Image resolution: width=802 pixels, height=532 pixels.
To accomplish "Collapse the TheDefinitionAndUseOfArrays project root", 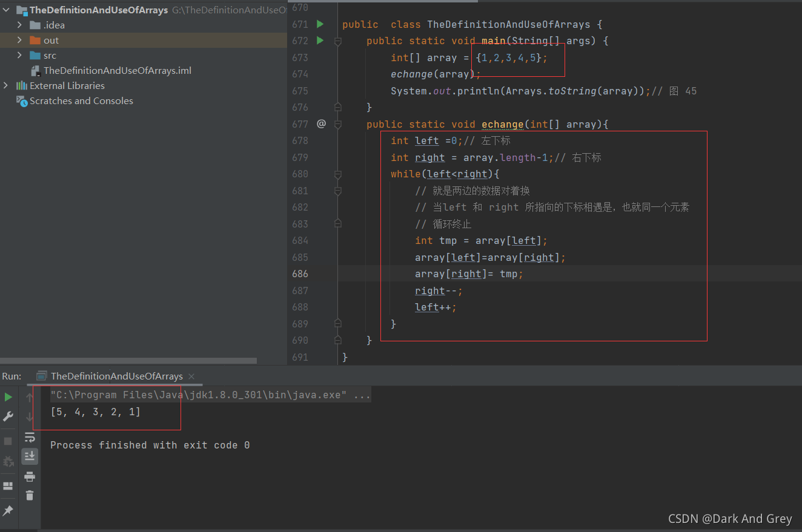I will pos(6,10).
